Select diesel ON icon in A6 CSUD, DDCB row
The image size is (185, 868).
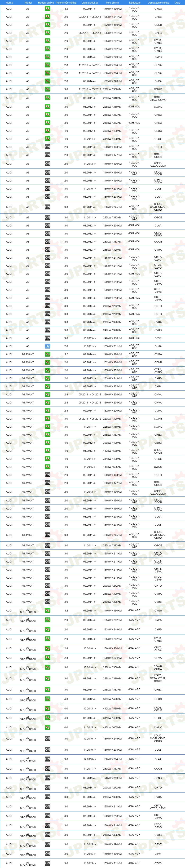(48, 173)
